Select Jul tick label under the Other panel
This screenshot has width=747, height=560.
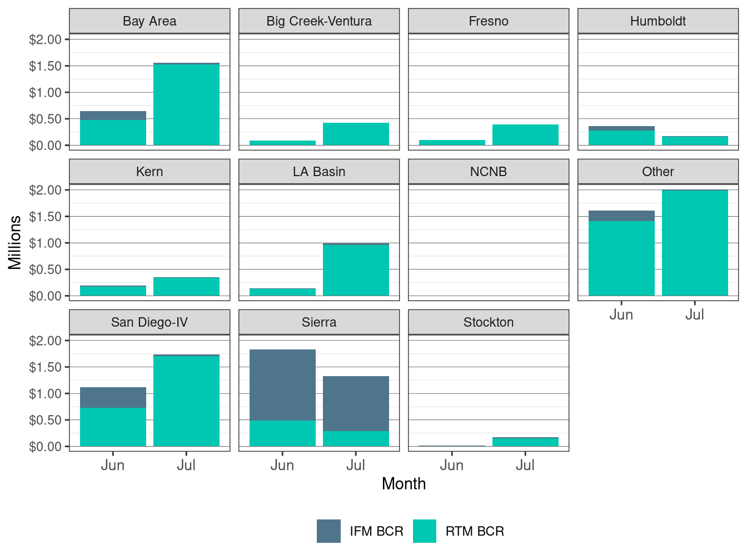[695, 314]
